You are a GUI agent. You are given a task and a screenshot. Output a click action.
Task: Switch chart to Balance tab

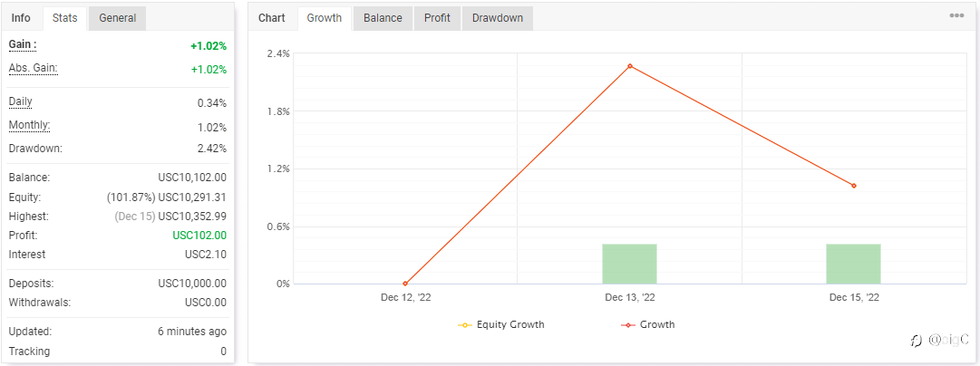click(383, 18)
